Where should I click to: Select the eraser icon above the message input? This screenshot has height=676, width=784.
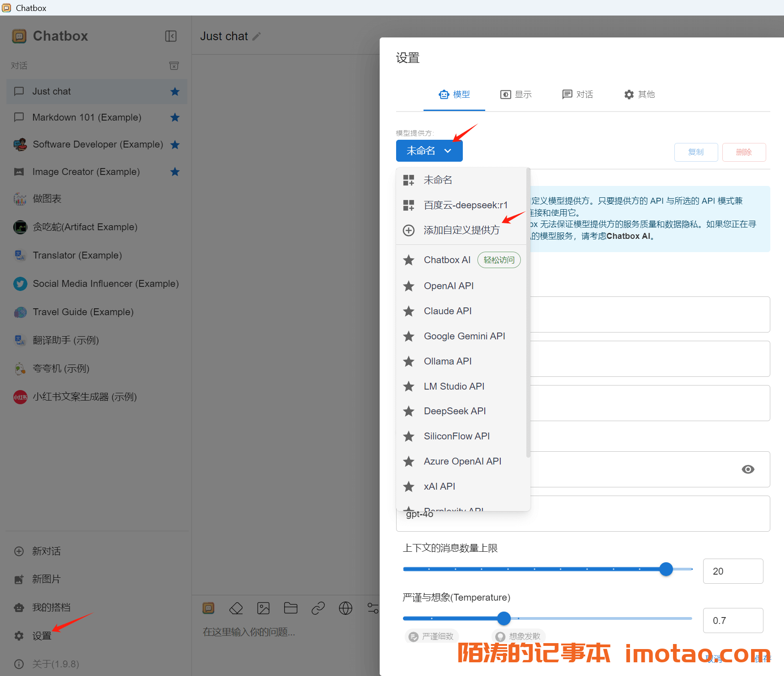point(236,608)
